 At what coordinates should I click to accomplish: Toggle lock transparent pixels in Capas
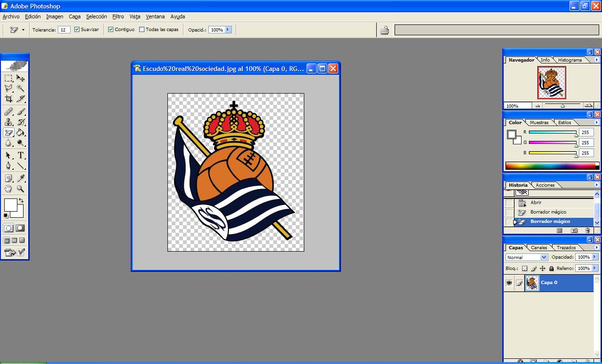(525, 269)
